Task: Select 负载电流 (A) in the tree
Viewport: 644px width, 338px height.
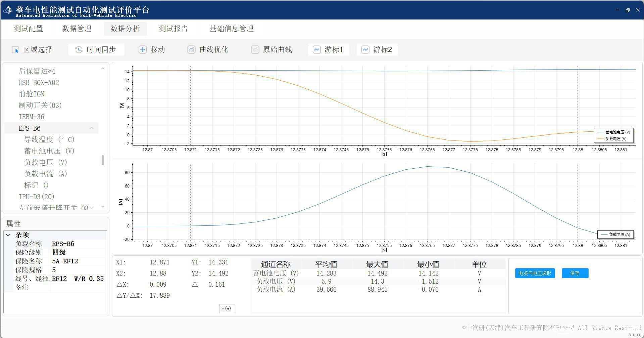Action: click(x=46, y=174)
